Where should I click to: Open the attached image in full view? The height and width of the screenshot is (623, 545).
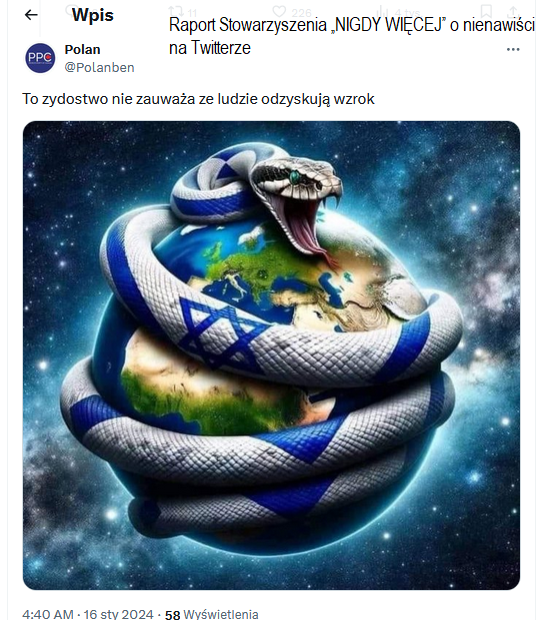point(272,356)
